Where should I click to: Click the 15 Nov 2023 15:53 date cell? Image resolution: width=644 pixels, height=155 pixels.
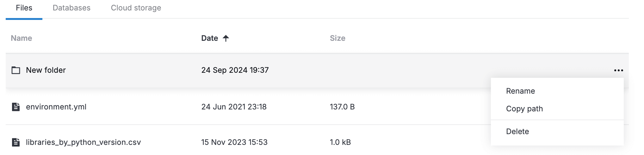point(234,142)
